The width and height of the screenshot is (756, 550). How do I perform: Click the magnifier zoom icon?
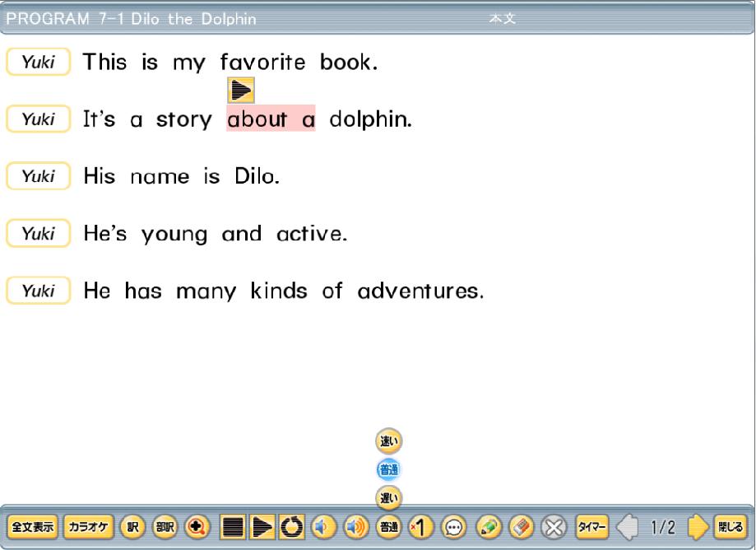click(197, 527)
